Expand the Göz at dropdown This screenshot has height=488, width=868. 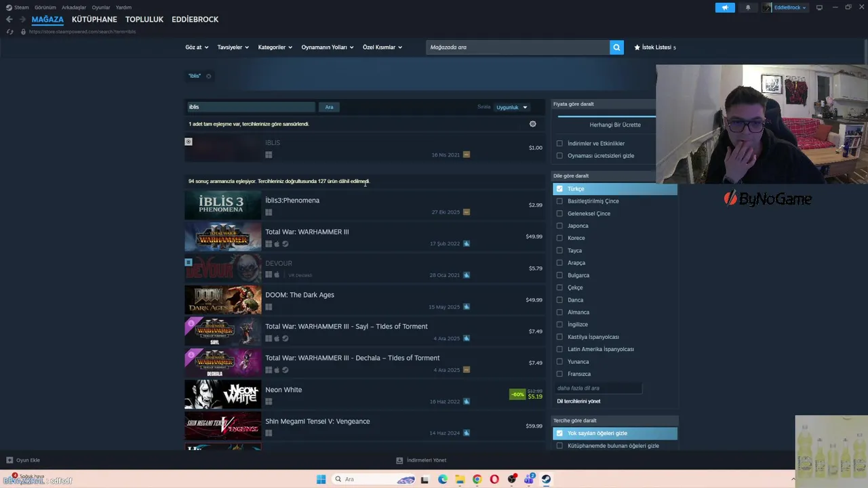point(196,47)
